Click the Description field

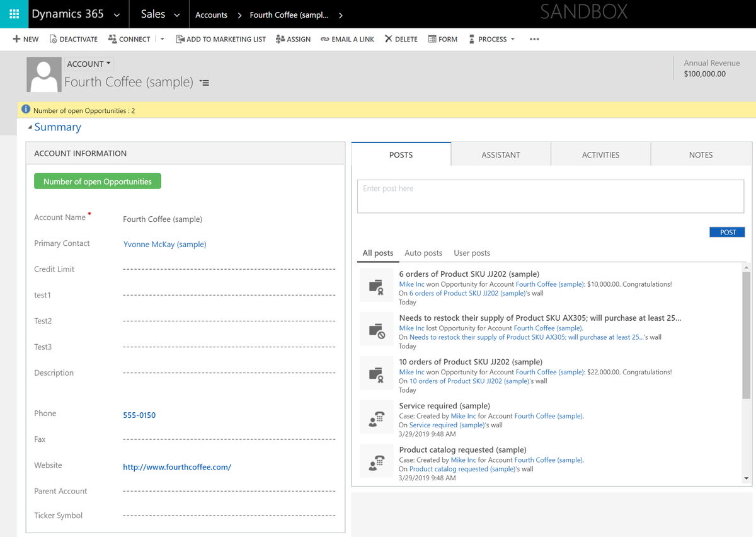coord(229,373)
